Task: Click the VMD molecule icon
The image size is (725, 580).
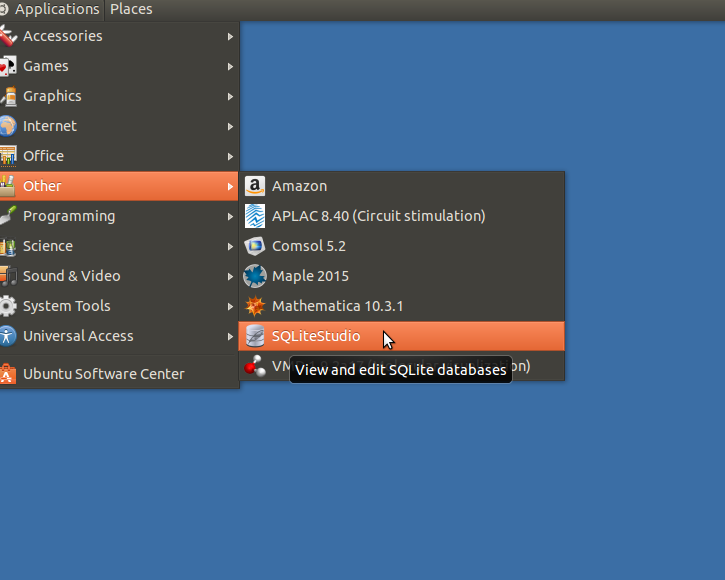Action: 255,366
